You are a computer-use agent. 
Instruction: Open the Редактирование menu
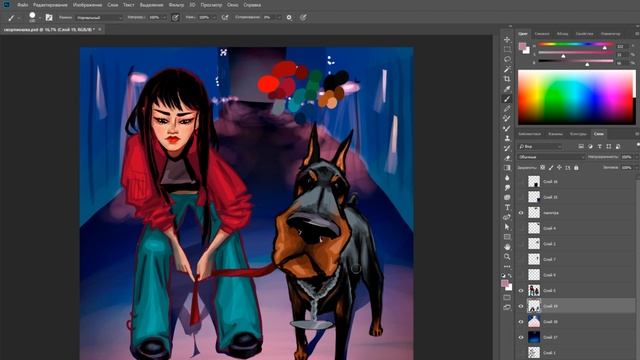pos(50,5)
